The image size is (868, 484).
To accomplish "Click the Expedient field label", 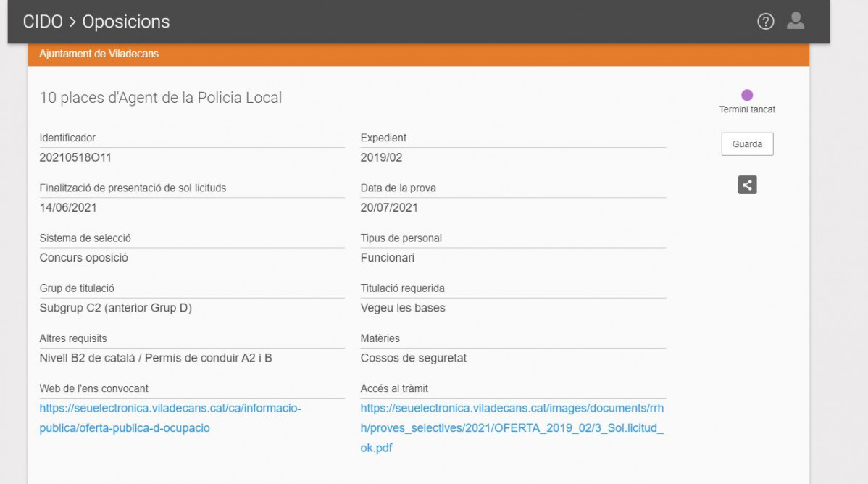I will click(x=383, y=138).
